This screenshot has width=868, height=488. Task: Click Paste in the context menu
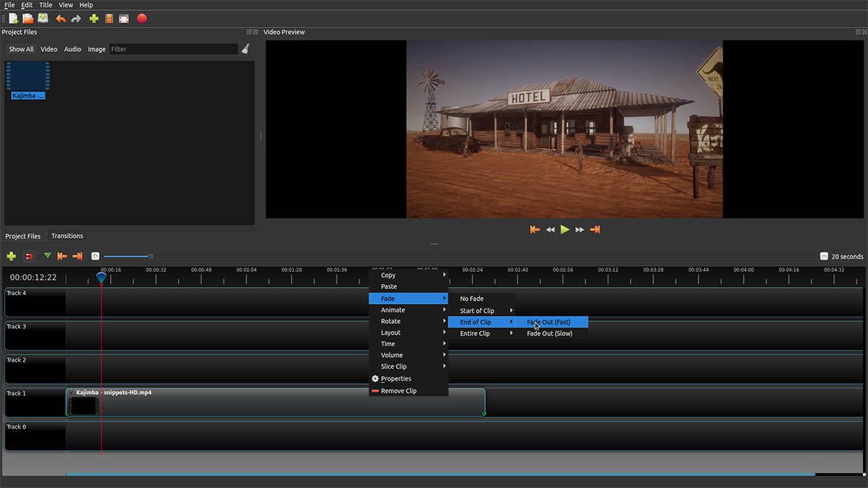click(409, 286)
